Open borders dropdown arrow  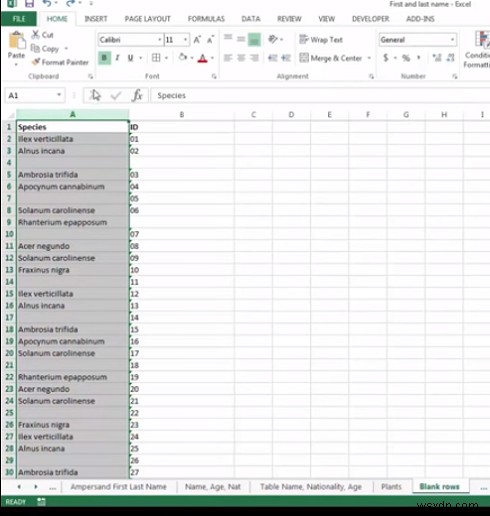pyautogui.click(x=166, y=58)
